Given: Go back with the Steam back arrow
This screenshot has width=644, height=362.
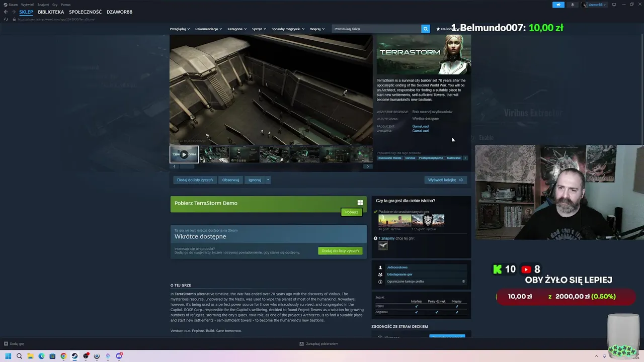Looking at the screenshot, I should [x=6, y=12].
